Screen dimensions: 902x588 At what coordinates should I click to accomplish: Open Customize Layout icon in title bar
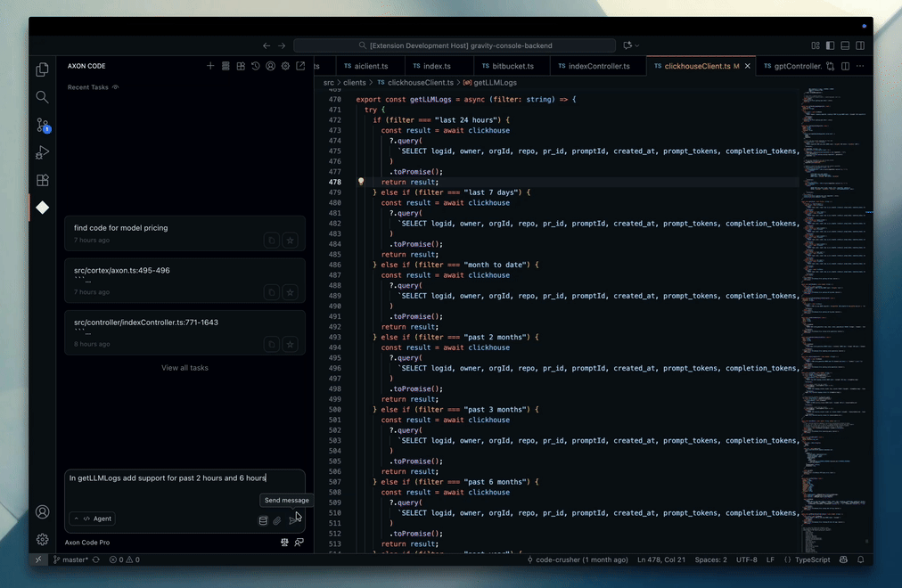pyautogui.click(x=816, y=45)
